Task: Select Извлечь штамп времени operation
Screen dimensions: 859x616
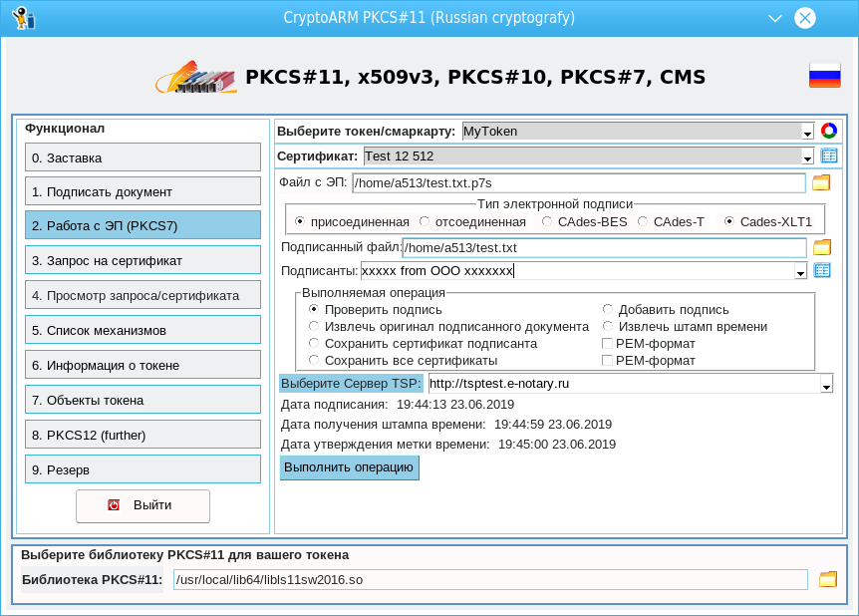Action: click(607, 326)
